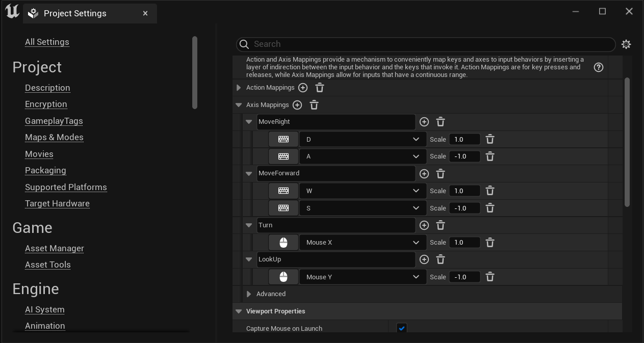Viewport: 644px width, 343px height.
Task: Open the Mouse Y key dropdown
Action: coord(363,277)
